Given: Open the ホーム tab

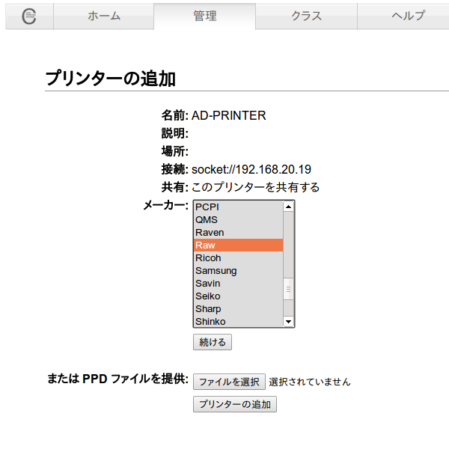Looking at the screenshot, I should click(103, 16).
